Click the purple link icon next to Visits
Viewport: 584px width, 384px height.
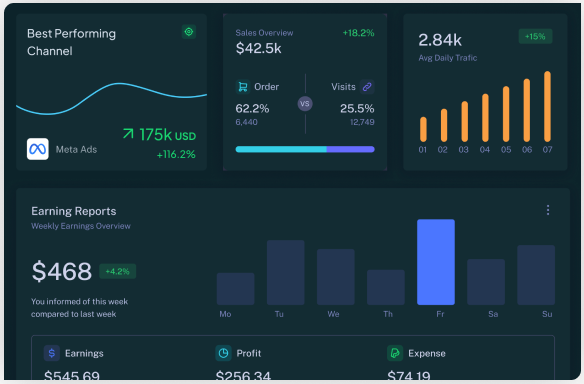[367, 87]
